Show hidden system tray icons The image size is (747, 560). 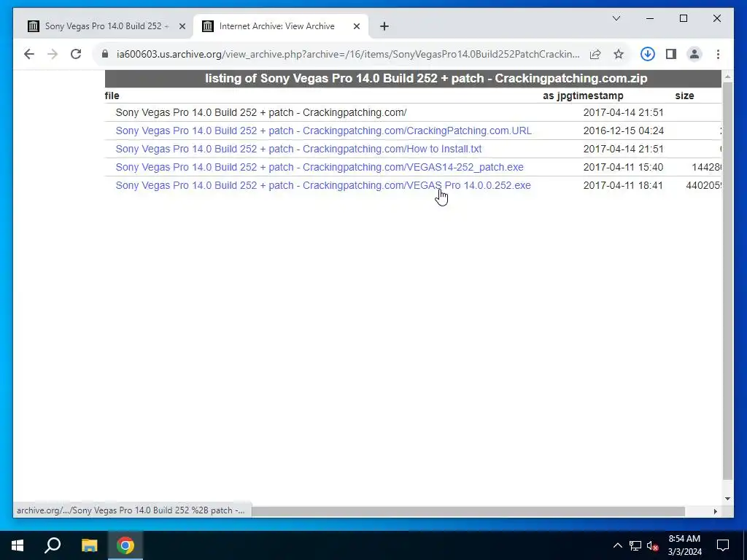pos(617,545)
